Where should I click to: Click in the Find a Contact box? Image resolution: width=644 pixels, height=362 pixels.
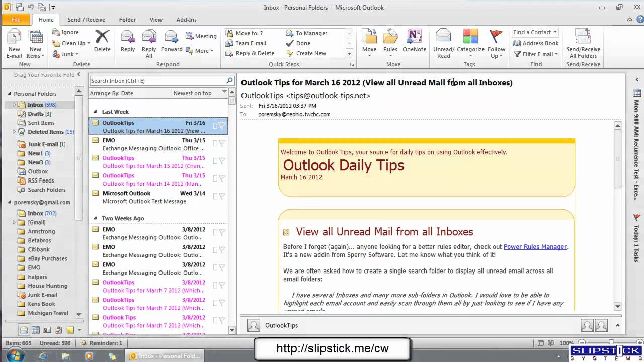tap(535, 32)
